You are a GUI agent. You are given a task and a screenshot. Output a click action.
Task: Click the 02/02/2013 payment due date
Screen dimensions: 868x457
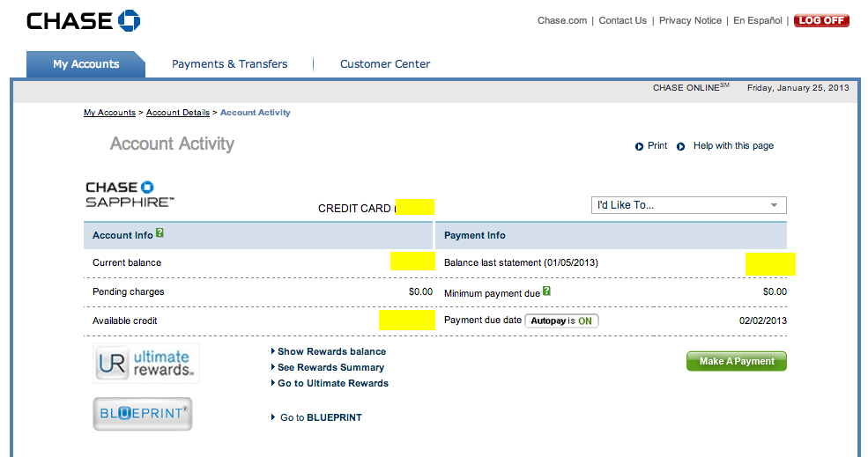pyautogui.click(x=763, y=321)
